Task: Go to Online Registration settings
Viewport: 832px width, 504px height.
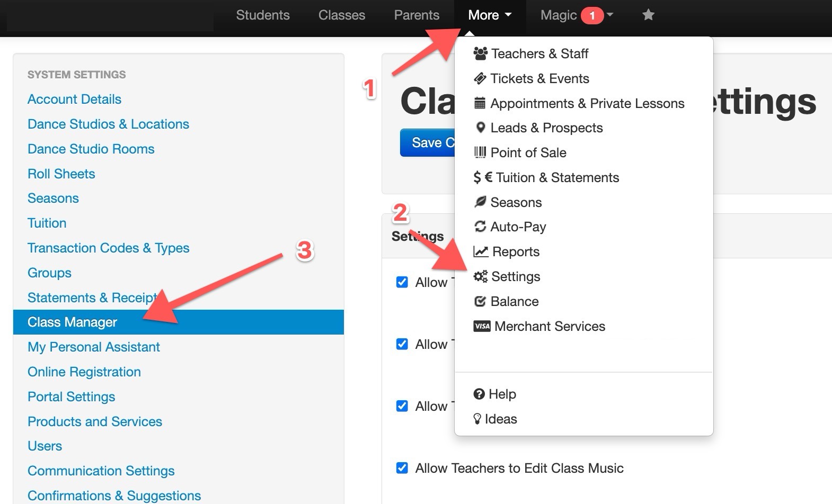Action: [84, 372]
